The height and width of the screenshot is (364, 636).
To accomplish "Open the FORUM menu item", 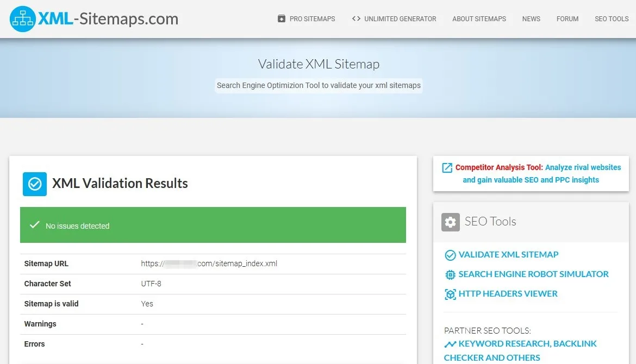I will (568, 18).
